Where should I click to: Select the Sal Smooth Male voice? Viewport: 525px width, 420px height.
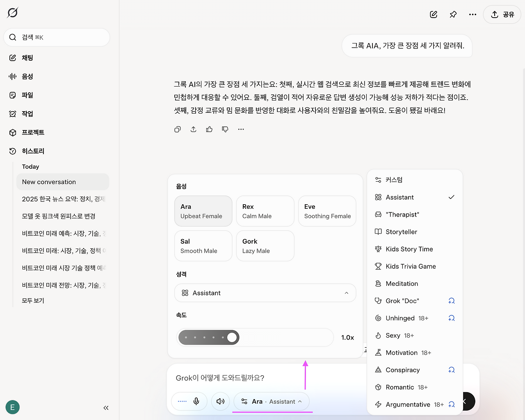click(203, 246)
